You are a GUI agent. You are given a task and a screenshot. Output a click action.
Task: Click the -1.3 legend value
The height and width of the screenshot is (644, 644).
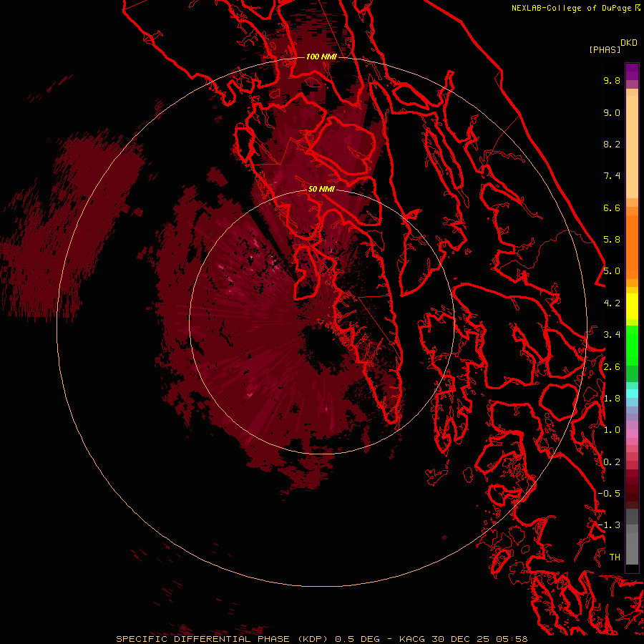pyautogui.click(x=609, y=525)
